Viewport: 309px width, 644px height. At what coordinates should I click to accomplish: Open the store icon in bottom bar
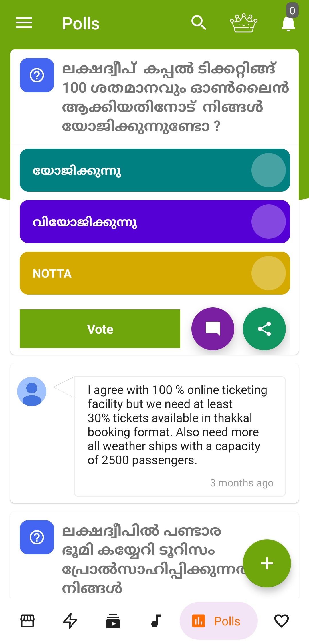coord(27,621)
